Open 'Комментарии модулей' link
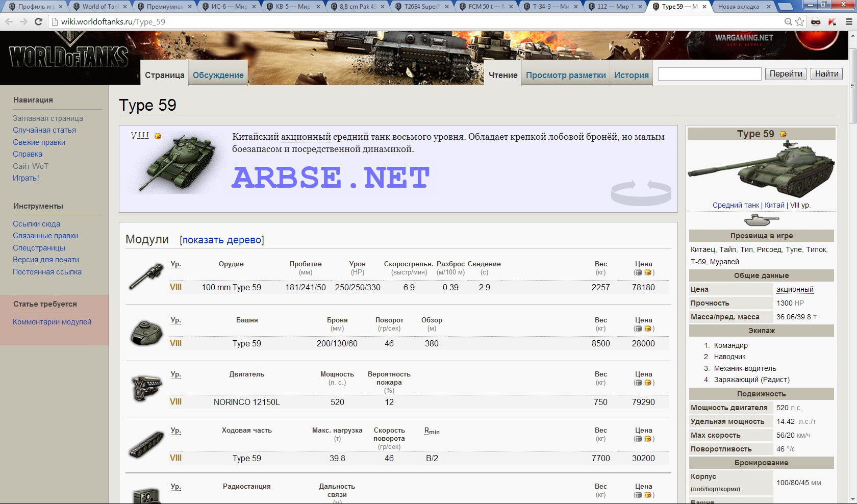This screenshot has height=504, width=857. [x=52, y=322]
